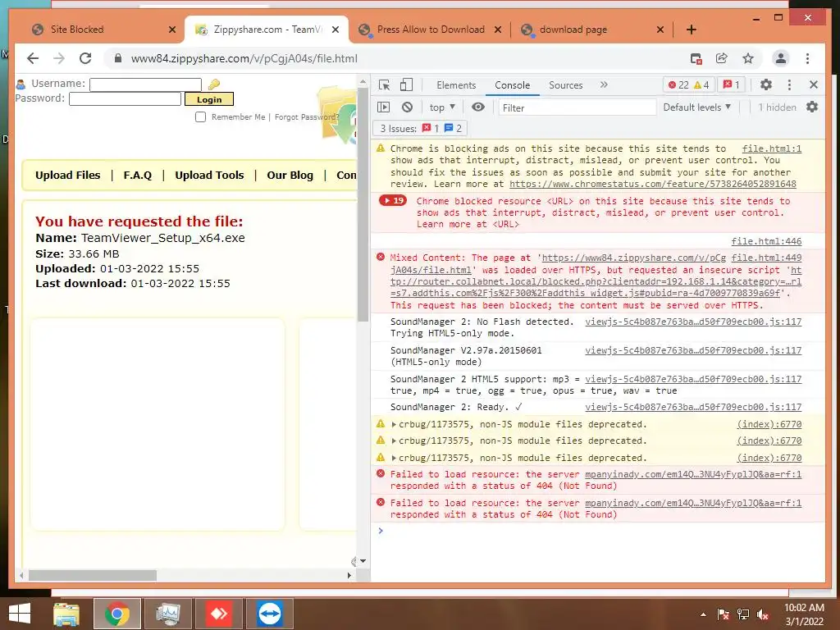Open the JavaScript context 'top' dropdown
Screen dimensions: 840x630
click(442, 107)
